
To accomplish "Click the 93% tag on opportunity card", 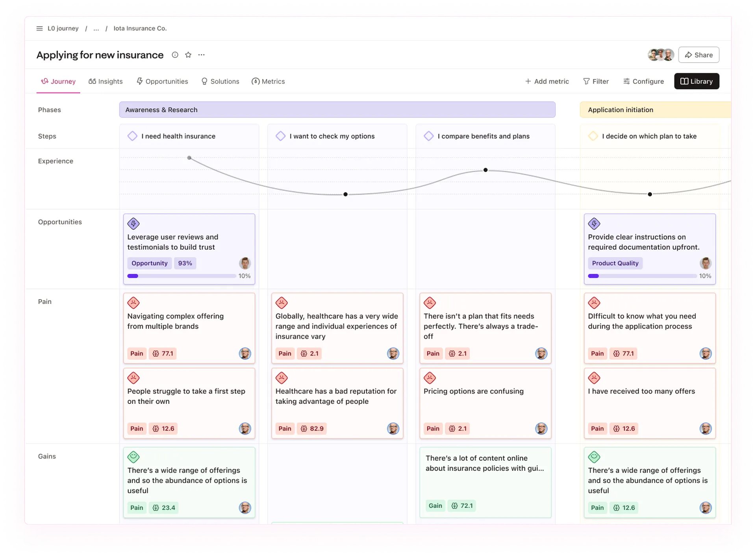I will pyautogui.click(x=185, y=263).
